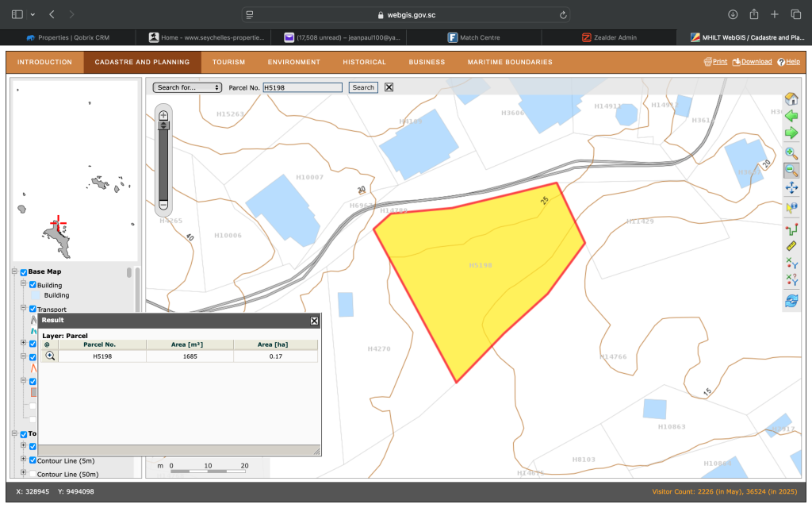Image resolution: width=812 pixels, height=508 pixels.
Task: Toggle the Building layer checkbox
Action: (x=33, y=285)
